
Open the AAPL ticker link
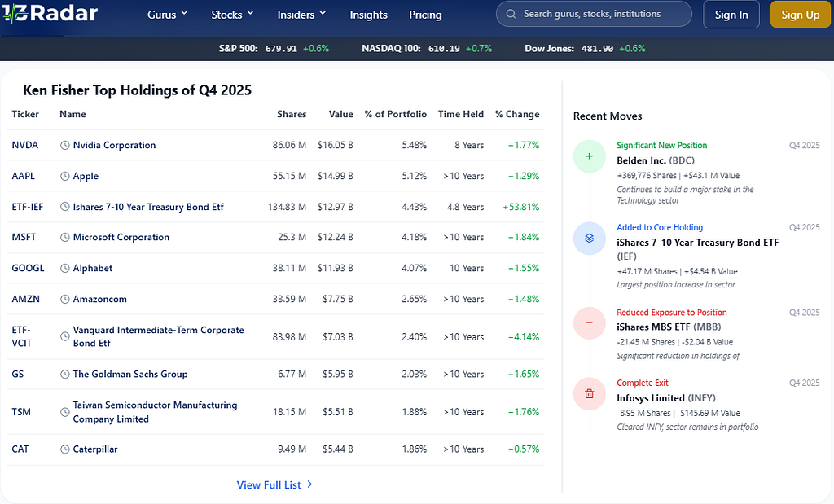[24, 176]
